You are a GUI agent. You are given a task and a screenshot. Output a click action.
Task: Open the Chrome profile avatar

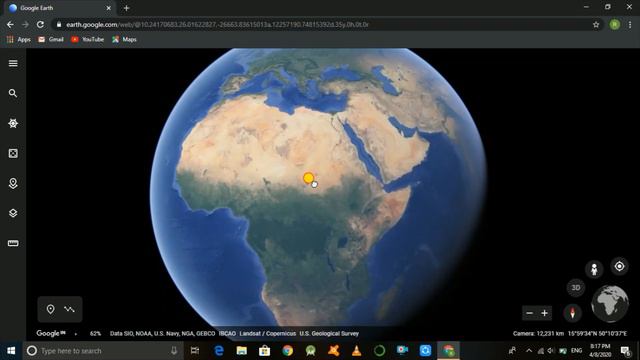click(x=615, y=24)
